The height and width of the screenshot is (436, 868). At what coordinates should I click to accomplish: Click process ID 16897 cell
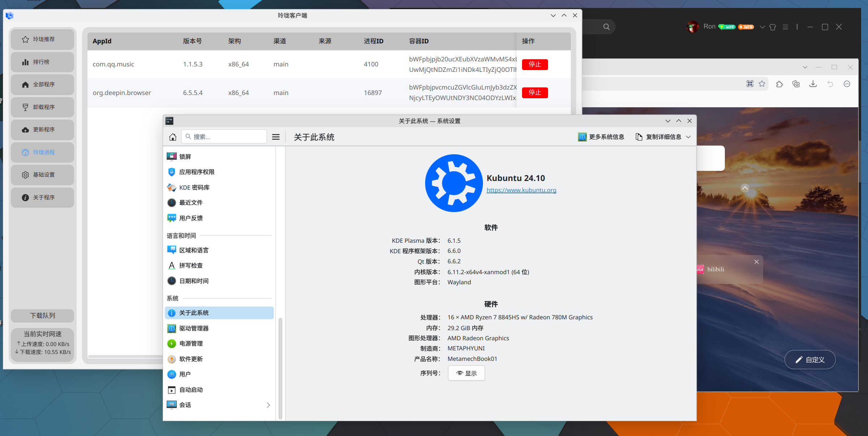click(x=373, y=93)
